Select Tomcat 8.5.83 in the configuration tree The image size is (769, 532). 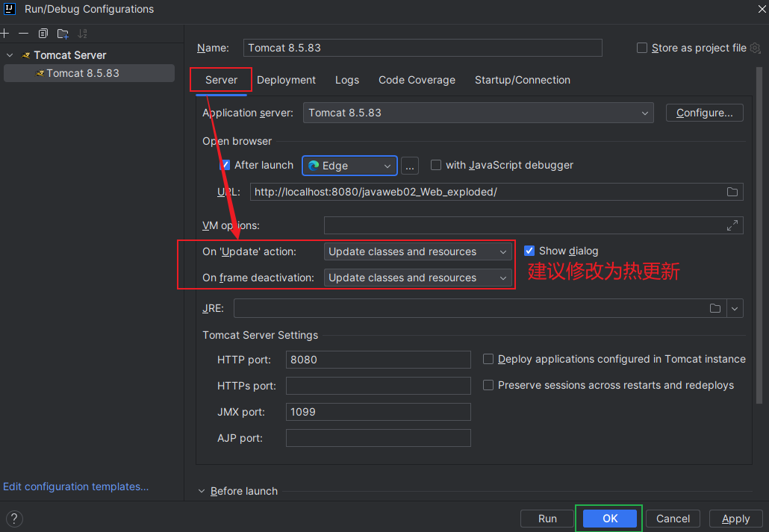tap(89, 73)
